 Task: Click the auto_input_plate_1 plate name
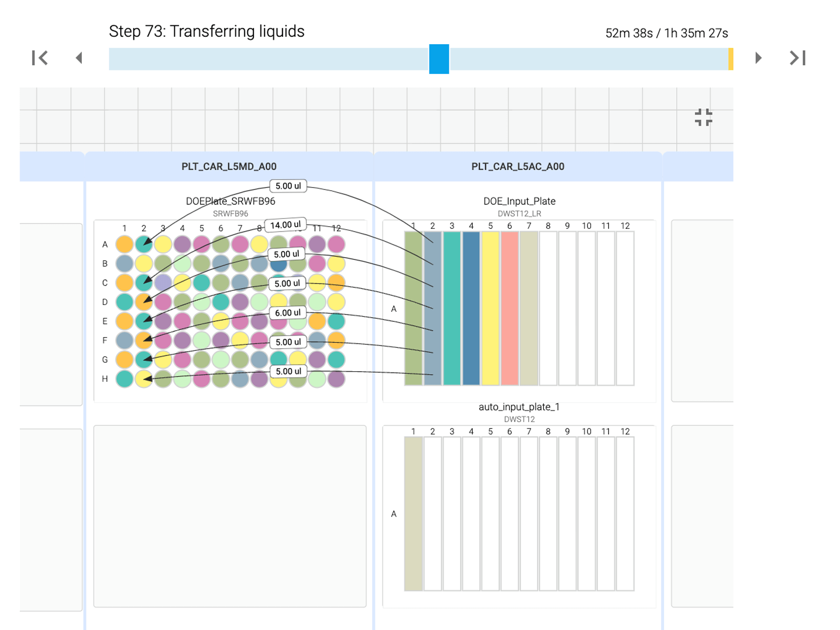coord(519,407)
